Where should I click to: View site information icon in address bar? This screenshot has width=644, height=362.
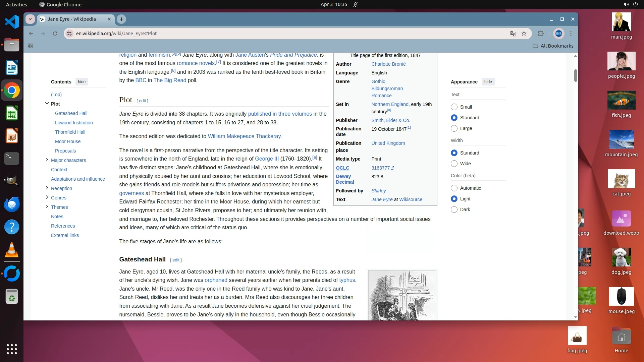(69, 34)
